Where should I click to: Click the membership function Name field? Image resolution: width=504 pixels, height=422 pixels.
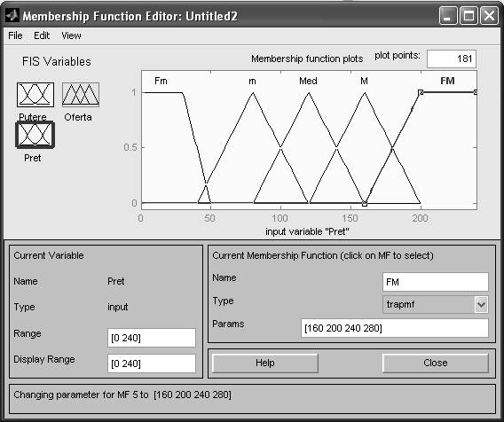tap(435, 282)
